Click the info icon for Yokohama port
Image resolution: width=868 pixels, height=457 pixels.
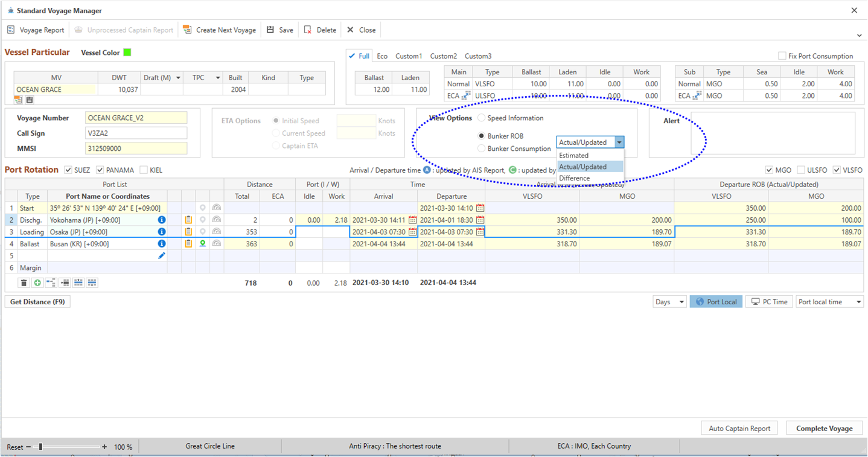(x=162, y=220)
